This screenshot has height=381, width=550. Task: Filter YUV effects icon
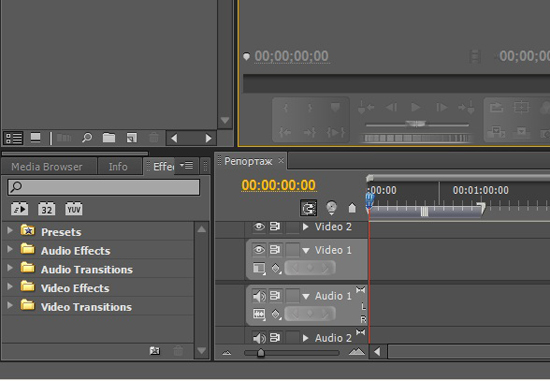pyautogui.click(x=74, y=209)
